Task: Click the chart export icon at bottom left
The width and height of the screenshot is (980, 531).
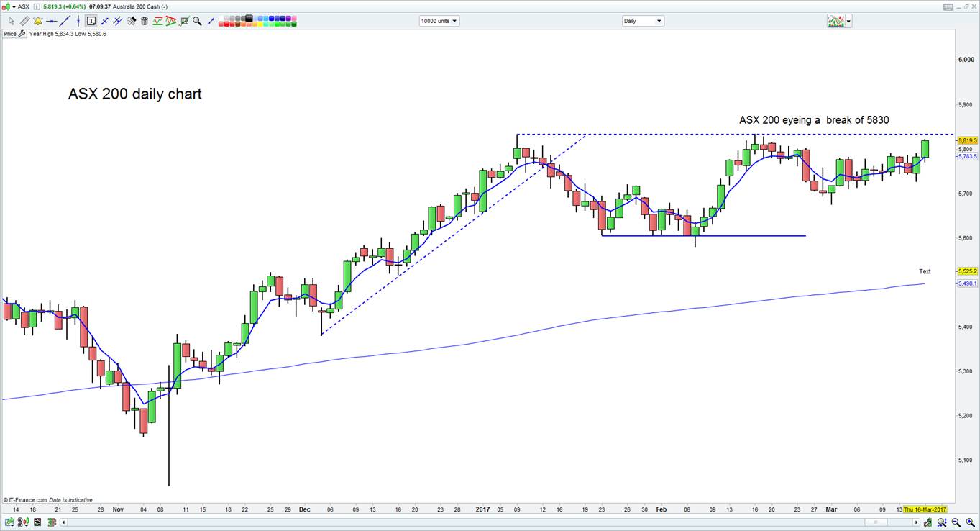Action: pos(9,522)
